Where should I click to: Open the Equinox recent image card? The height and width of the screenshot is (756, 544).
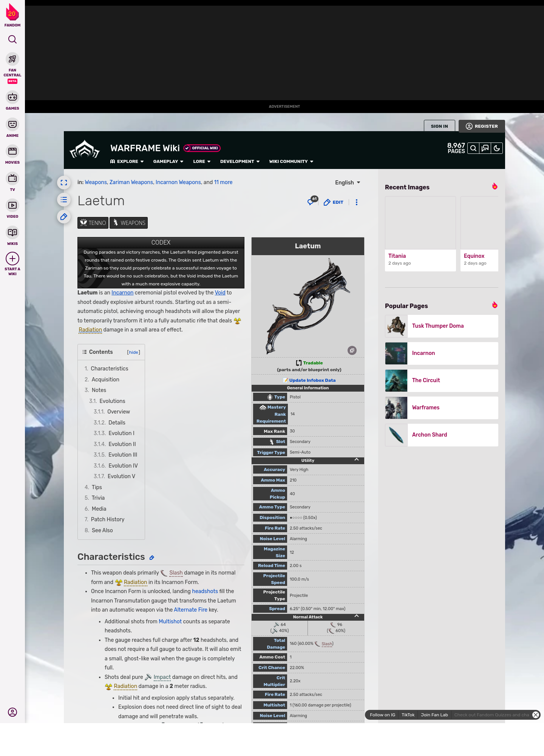tap(479, 234)
